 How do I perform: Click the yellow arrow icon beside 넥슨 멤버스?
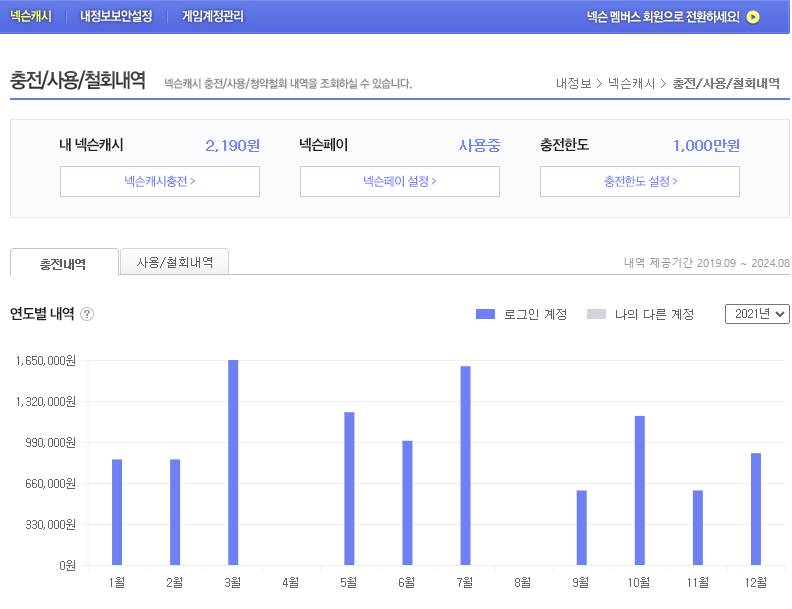point(753,17)
